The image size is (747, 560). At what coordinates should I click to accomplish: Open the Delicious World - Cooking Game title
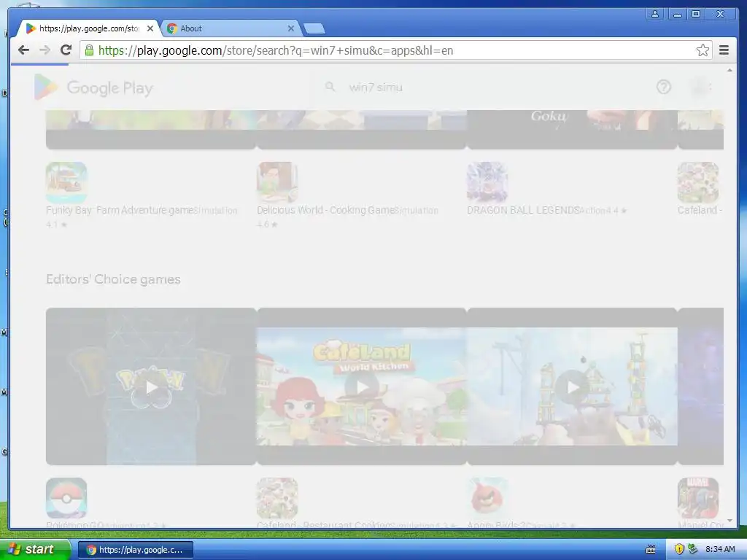tap(325, 210)
